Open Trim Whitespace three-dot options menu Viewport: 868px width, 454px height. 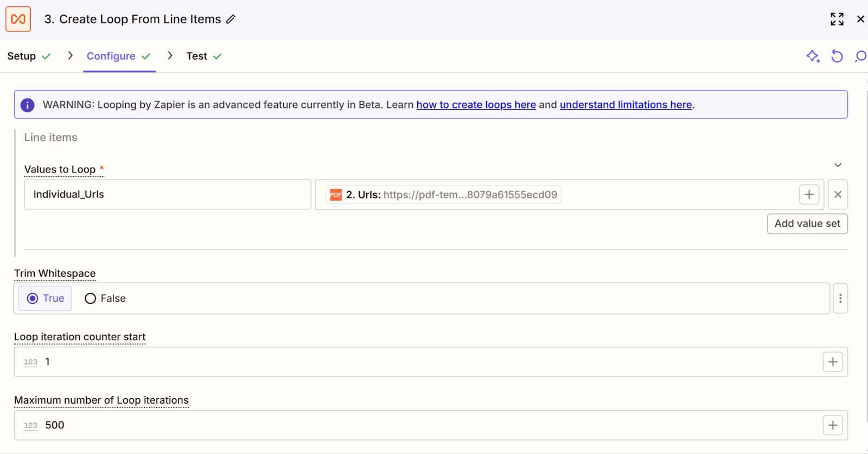click(840, 298)
